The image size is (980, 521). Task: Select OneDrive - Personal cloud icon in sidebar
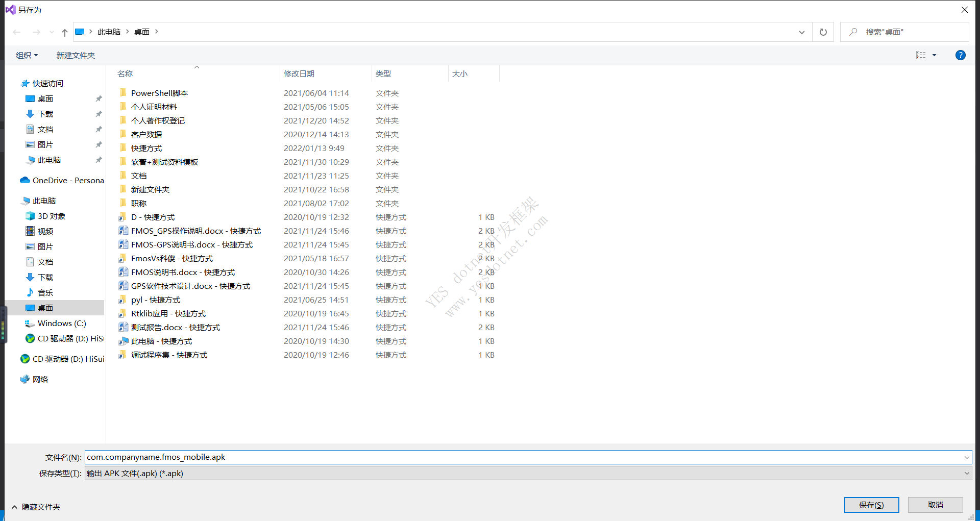coord(25,180)
